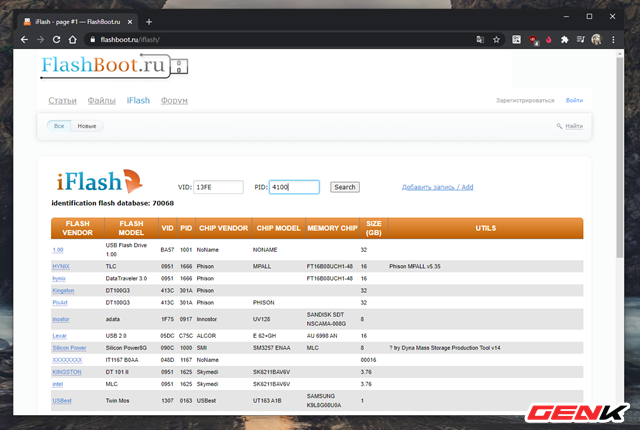Select the iFlash - page #1 tab
The width and height of the screenshot is (640, 430).
tap(78, 22)
